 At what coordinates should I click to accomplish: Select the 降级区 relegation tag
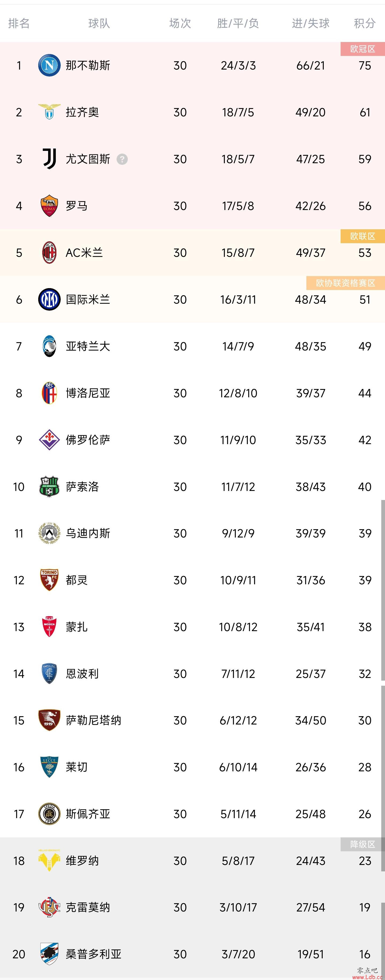click(x=363, y=844)
